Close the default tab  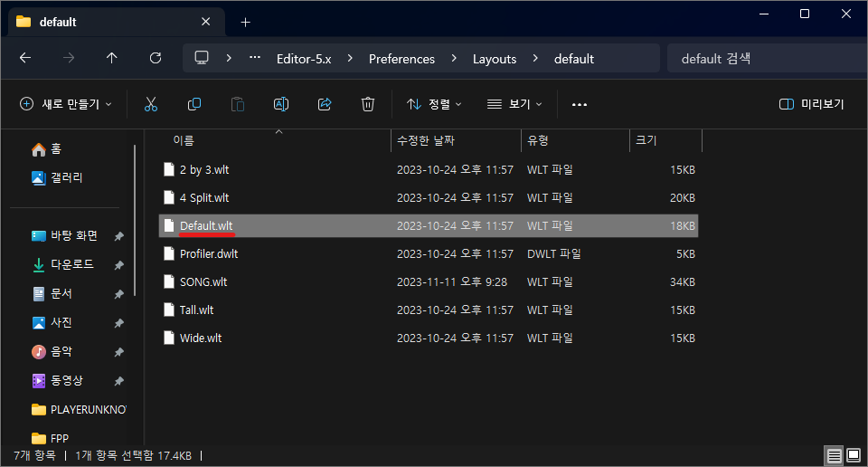click(x=206, y=22)
